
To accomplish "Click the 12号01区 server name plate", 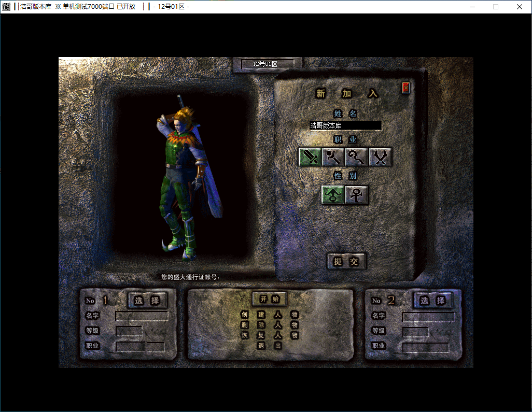I will coord(267,64).
